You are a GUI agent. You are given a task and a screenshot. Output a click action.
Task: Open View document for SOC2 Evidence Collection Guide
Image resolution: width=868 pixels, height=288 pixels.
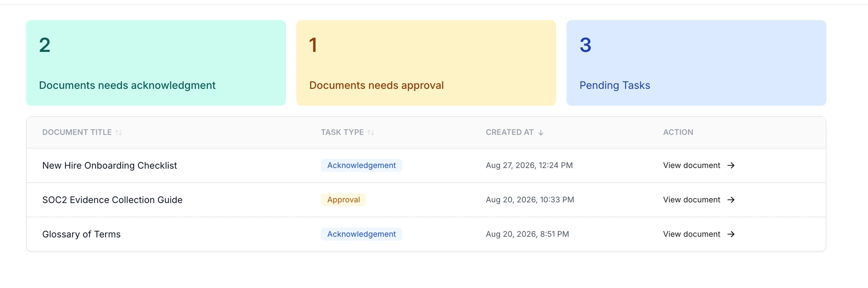699,200
